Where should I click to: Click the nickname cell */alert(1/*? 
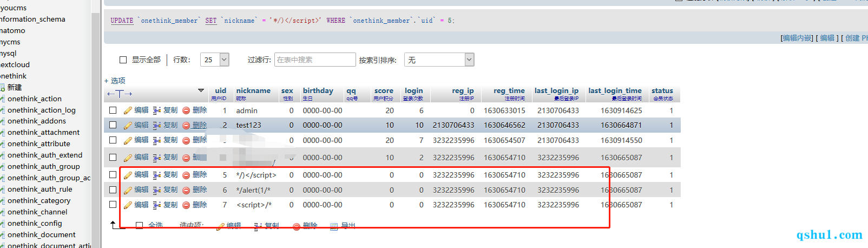coord(253,191)
